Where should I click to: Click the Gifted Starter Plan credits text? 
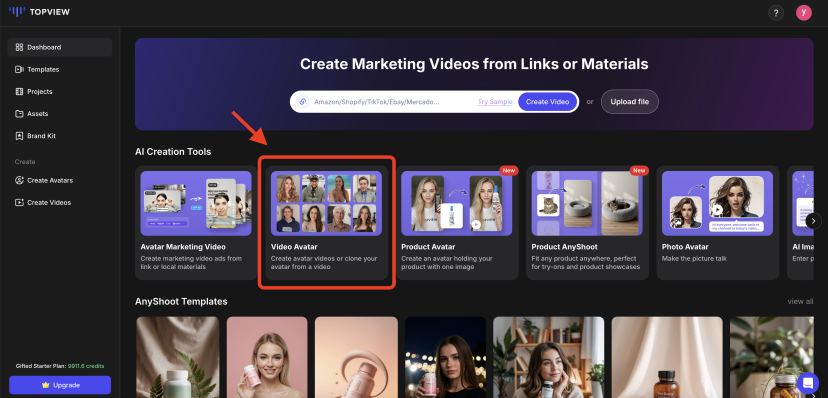click(60, 366)
